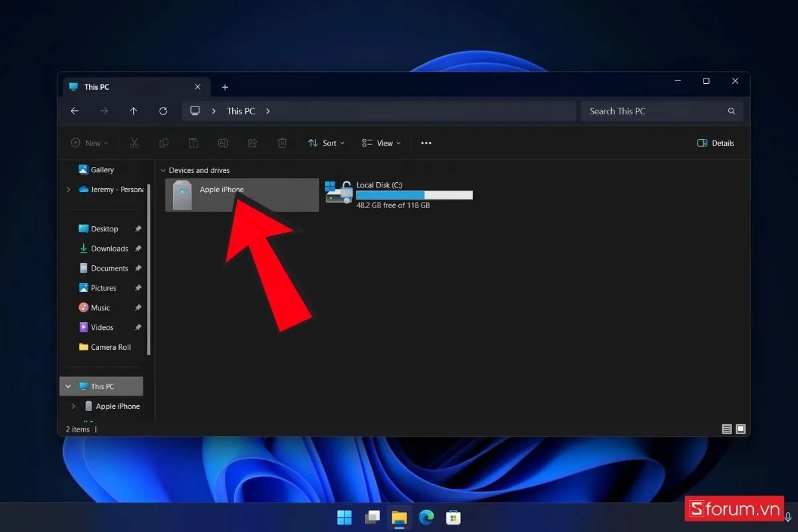Image resolution: width=798 pixels, height=532 pixels.
Task: Open the Sort dropdown menu
Action: point(327,143)
